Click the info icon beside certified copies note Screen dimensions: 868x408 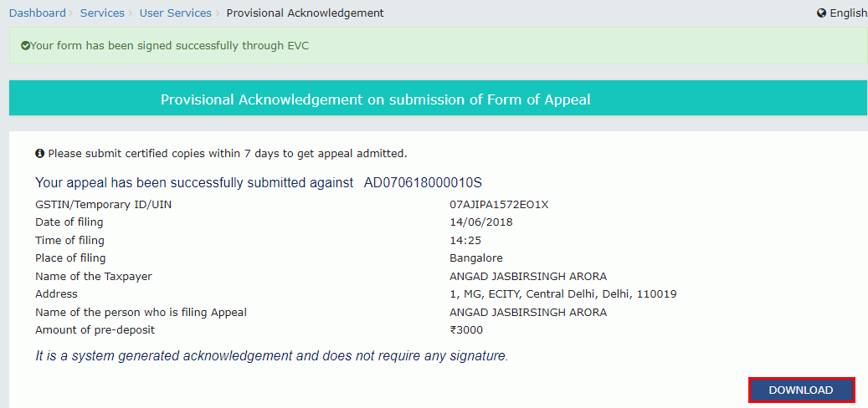click(x=39, y=153)
